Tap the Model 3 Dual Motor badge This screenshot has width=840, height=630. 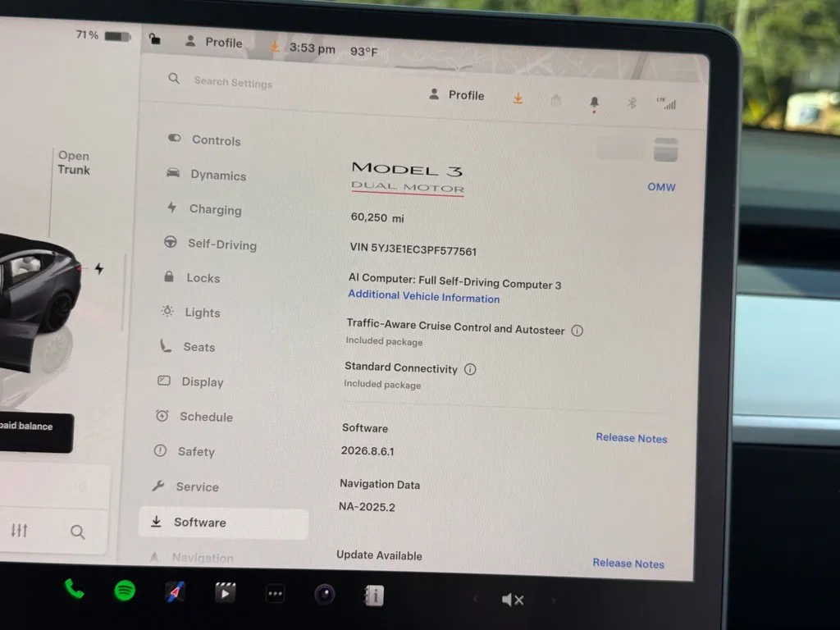408,177
